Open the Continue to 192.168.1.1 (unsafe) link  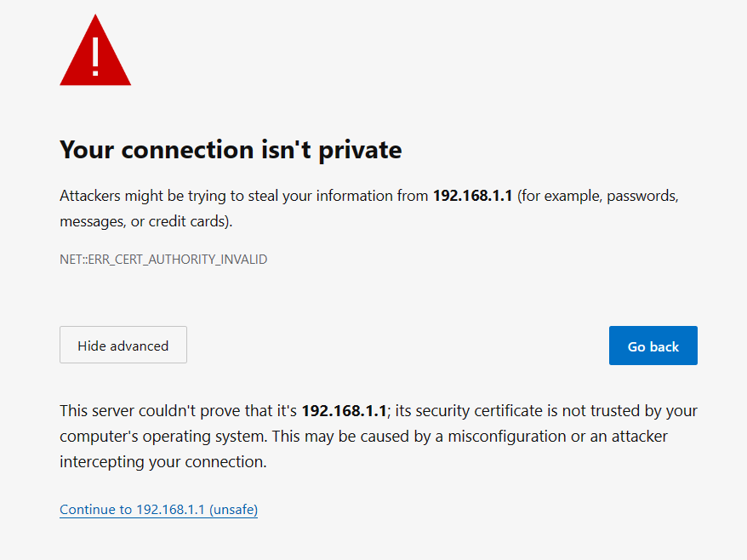(158, 510)
